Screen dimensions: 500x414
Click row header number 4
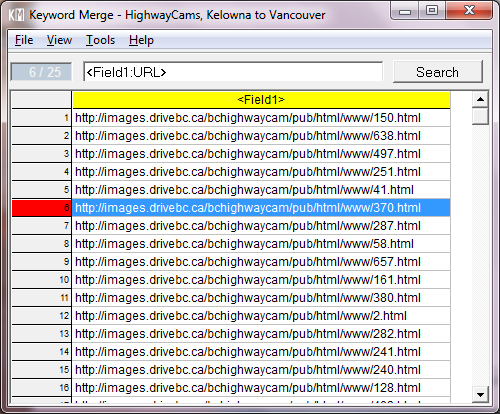tap(42, 172)
